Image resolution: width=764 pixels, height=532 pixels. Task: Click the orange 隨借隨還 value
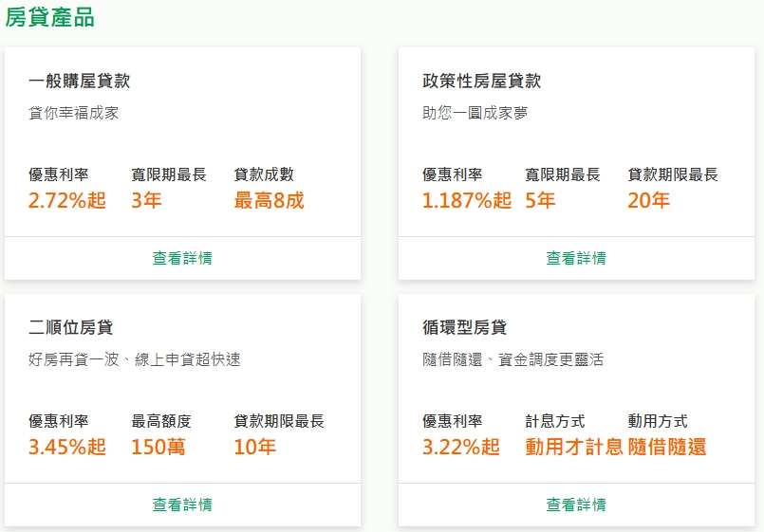coord(667,448)
